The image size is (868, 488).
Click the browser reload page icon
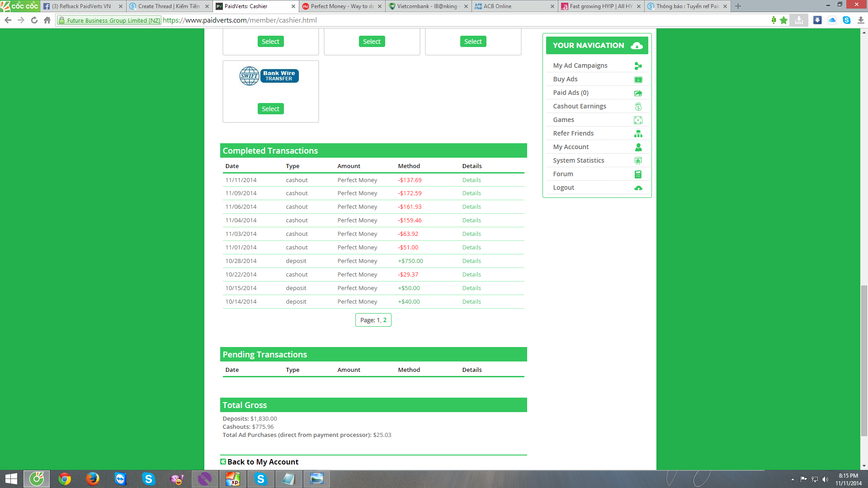[x=34, y=20]
